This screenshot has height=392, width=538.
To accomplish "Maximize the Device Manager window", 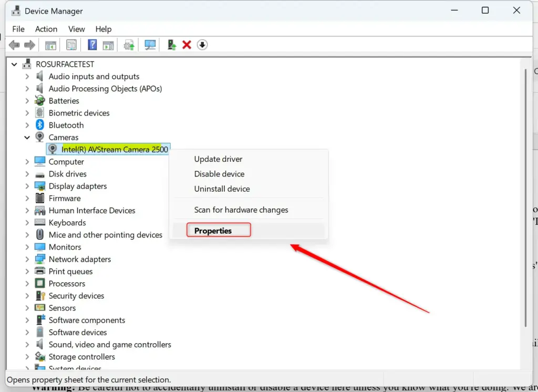I will [485, 11].
